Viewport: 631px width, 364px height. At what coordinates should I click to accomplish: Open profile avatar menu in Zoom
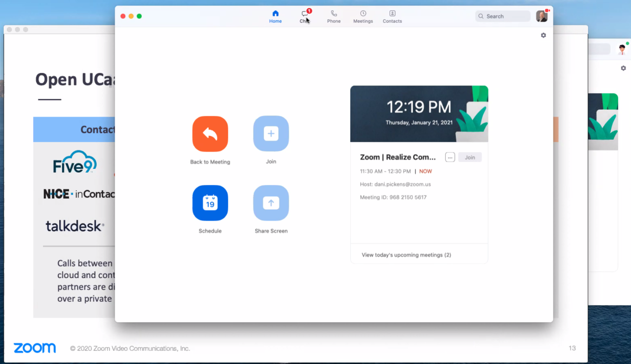[541, 16]
